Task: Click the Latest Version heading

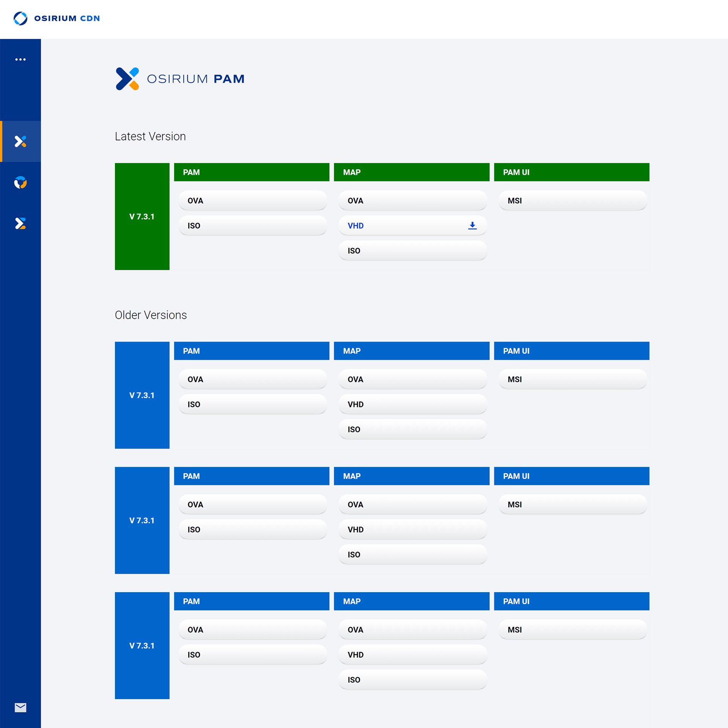Action: point(150,137)
